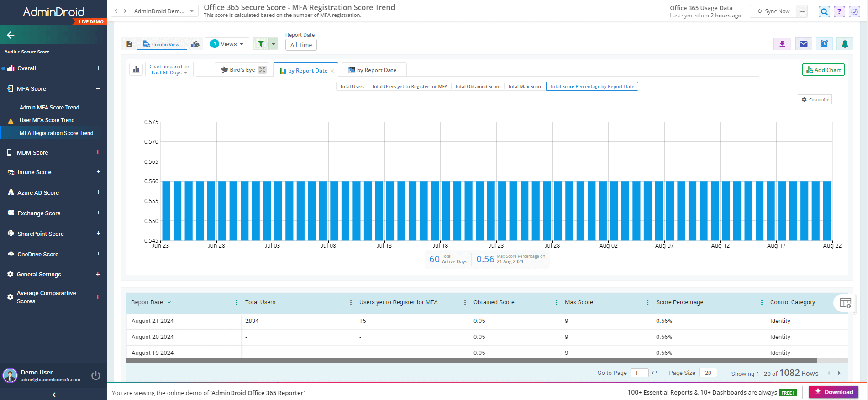Click the Customize chart button
Image resolution: width=868 pixels, height=400 pixels.
[x=815, y=99]
